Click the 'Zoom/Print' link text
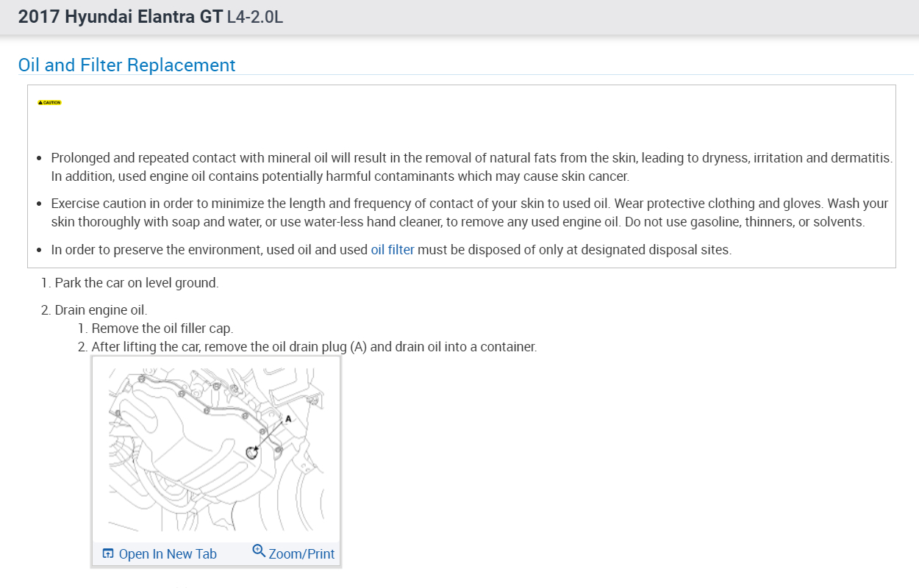This screenshot has height=588, width=919. point(301,554)
